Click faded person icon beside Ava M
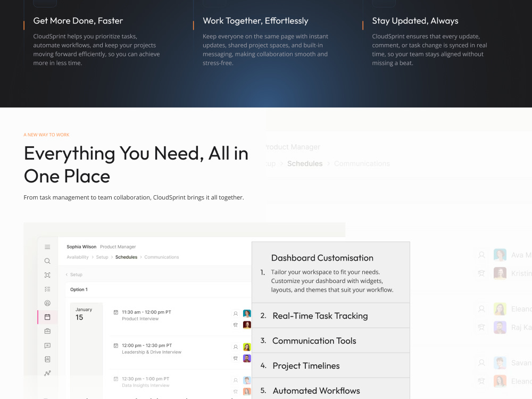The height and width of the screenshot is (399, 532). [481, 255]
